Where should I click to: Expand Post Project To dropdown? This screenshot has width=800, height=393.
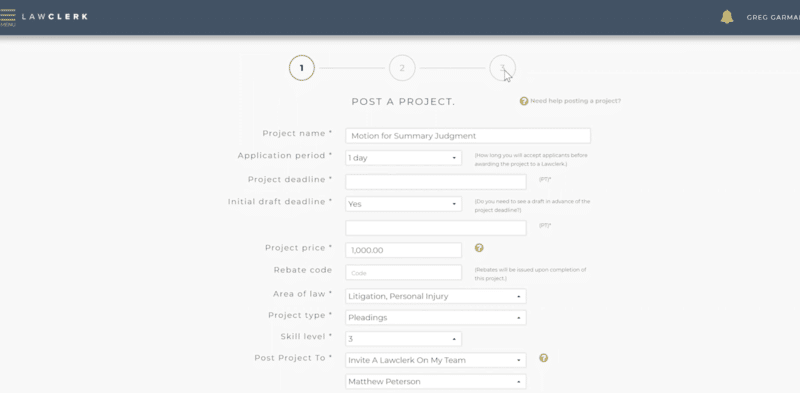(x=436, y=360)
